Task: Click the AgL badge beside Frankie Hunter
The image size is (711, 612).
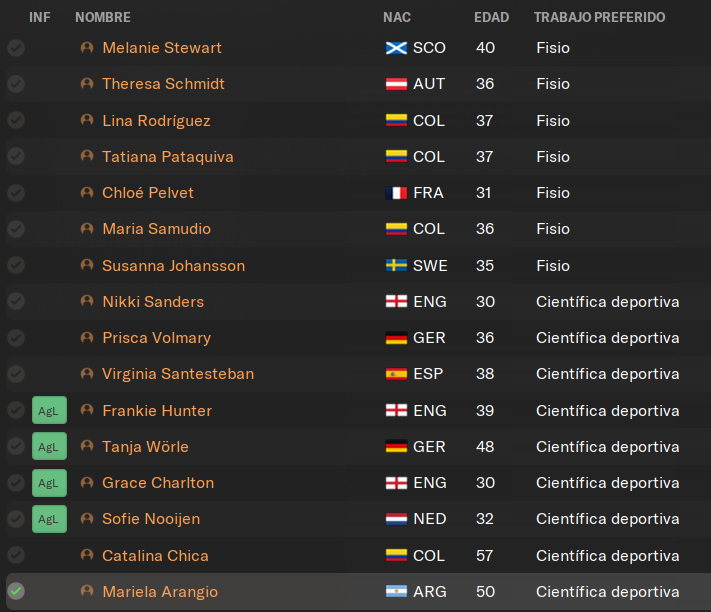Action: click(x=49, y=411)
